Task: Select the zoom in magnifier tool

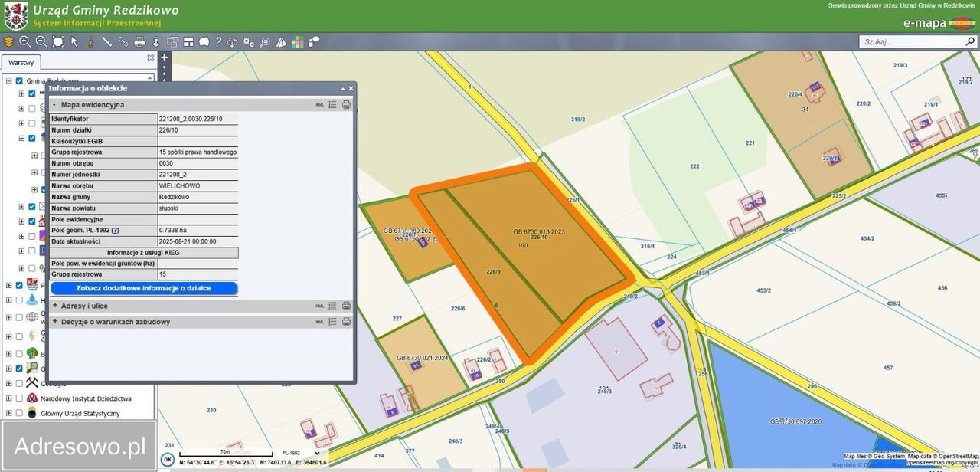Action: (24, 41)
